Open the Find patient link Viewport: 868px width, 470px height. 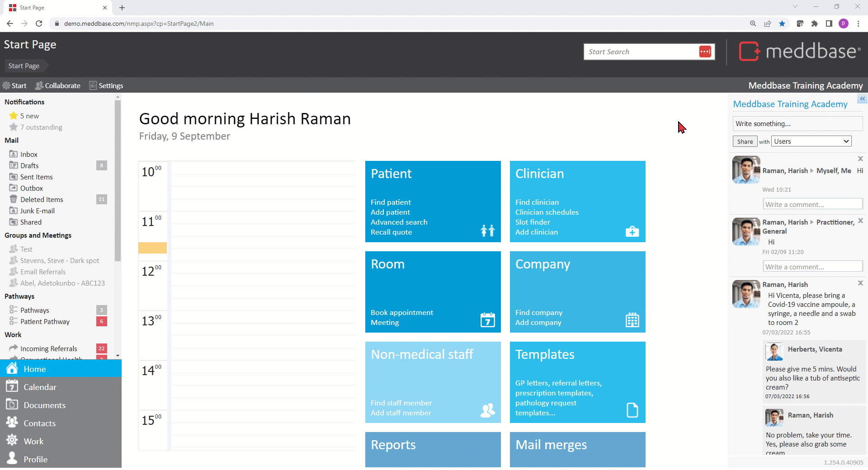(391, 202)
